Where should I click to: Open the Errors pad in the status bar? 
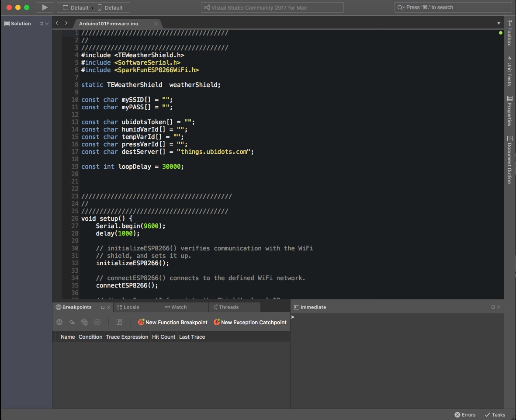point(464,414)
